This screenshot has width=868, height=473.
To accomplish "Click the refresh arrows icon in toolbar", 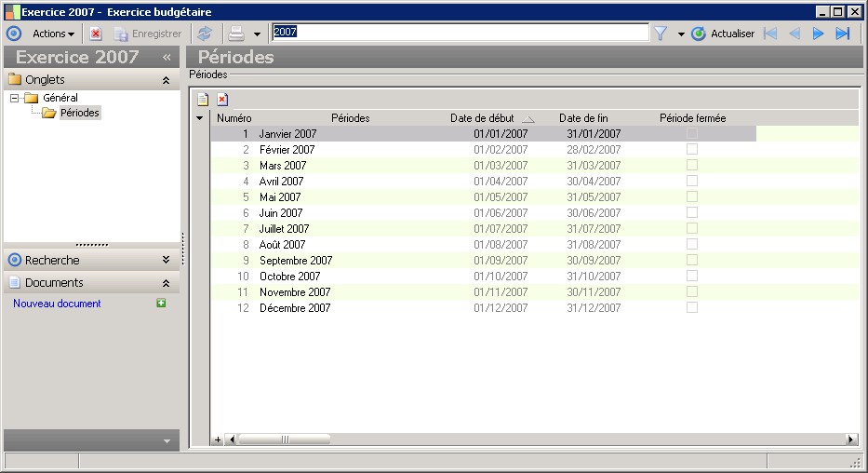I will [205, 34].
